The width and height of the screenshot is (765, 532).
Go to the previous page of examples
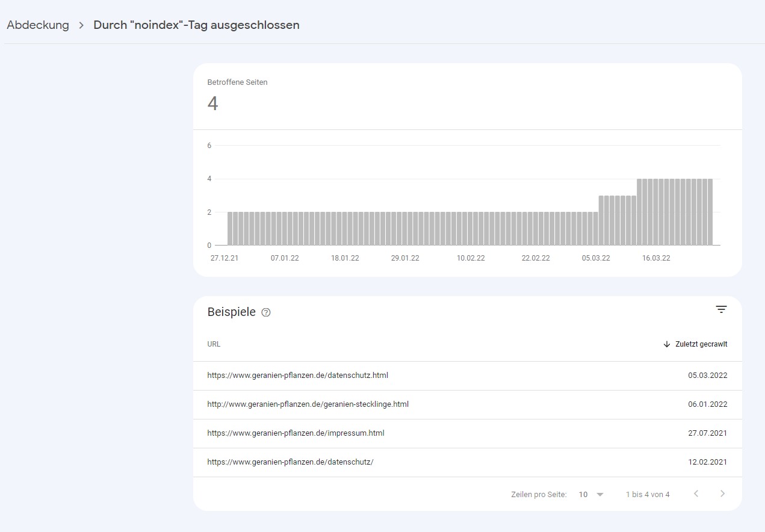coord(696,494)
